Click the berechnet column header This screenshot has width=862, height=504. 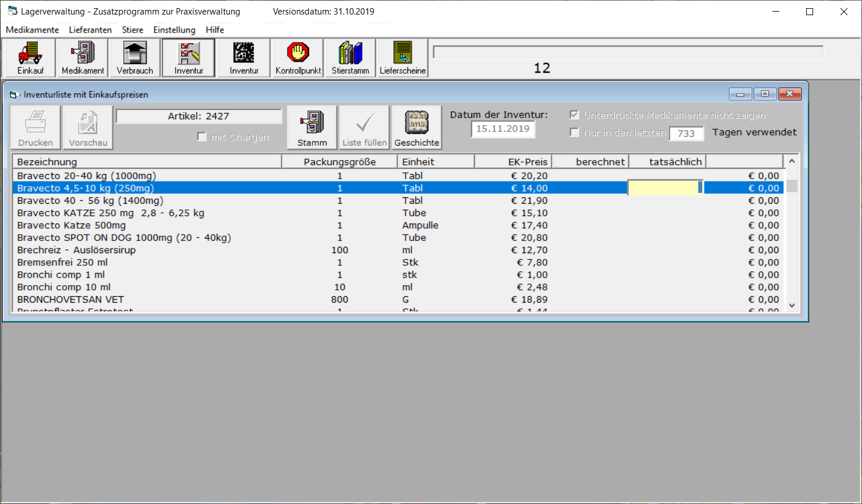(x=591, y=162)
